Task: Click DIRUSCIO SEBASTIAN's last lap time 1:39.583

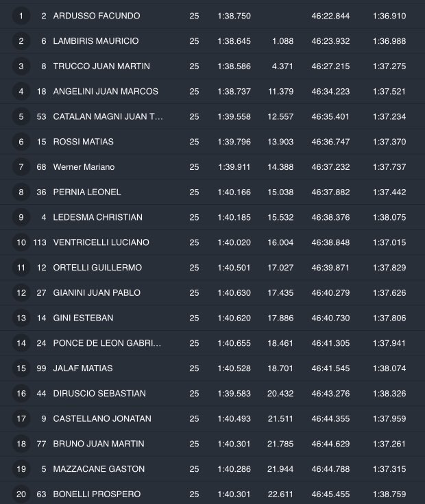Action: coord(234,393)
